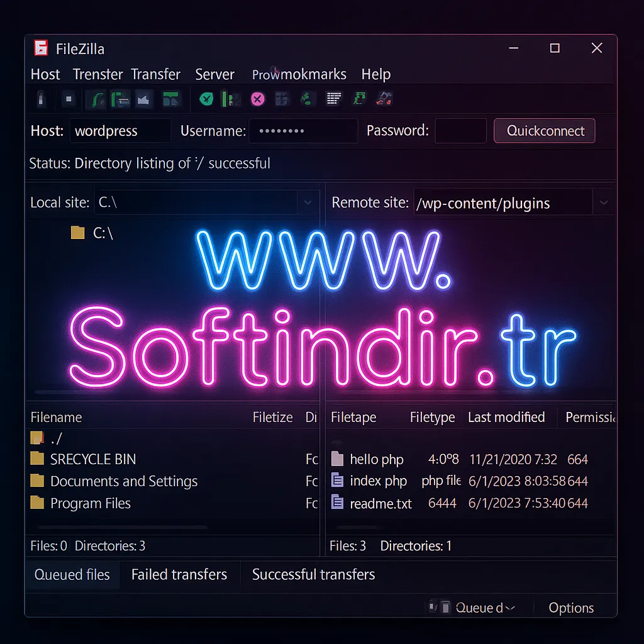The image size is (644, 644).
Task: Click the folder icon next to C:\ in tree
Action: tap(77, 233)
